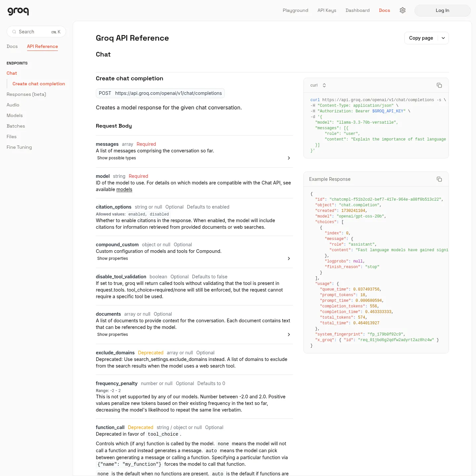Copy the Example Response code
Viewport: 476px width, 476px height.
[x=439, y=179]
